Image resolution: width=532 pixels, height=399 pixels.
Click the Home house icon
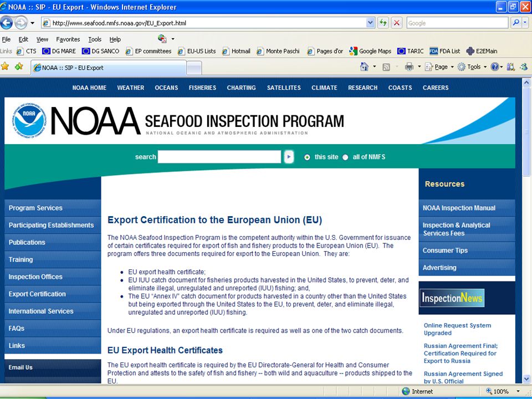(364, 67)
